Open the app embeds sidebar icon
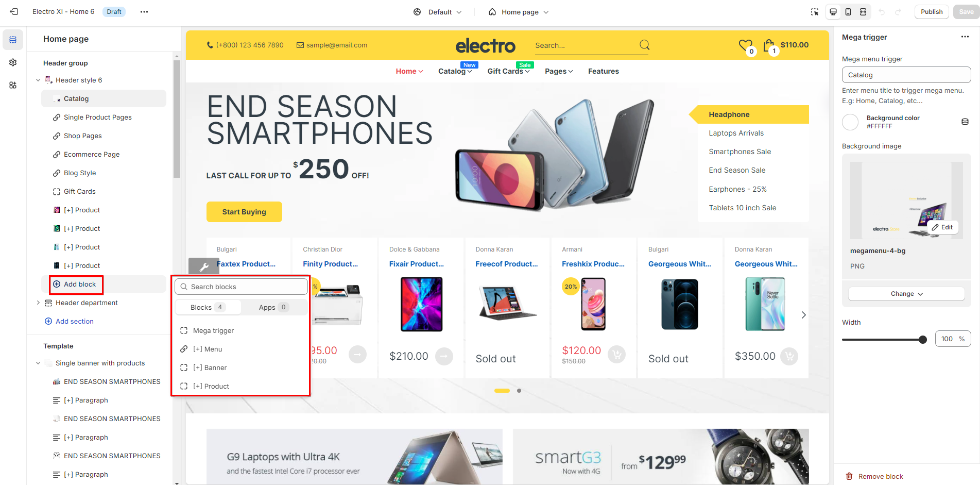980x485 pixels. 13,85
